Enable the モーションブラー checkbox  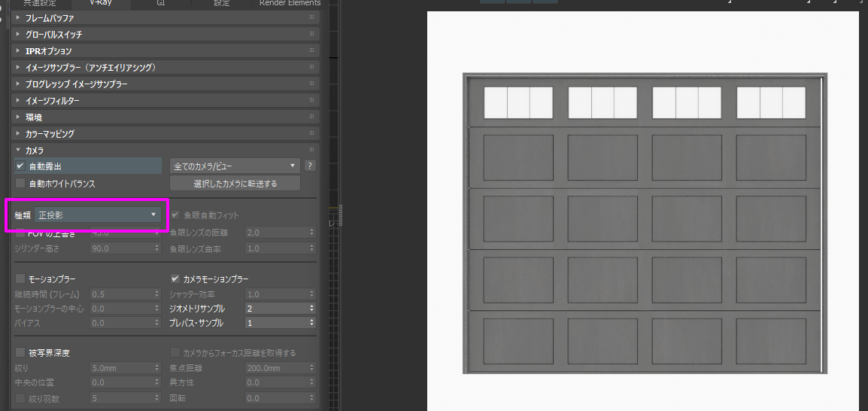pos(20,279)
